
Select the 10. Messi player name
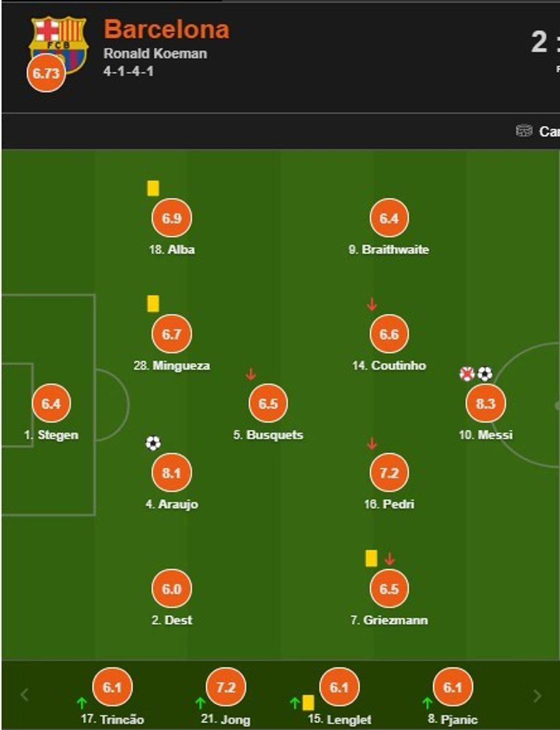point(486,435)
